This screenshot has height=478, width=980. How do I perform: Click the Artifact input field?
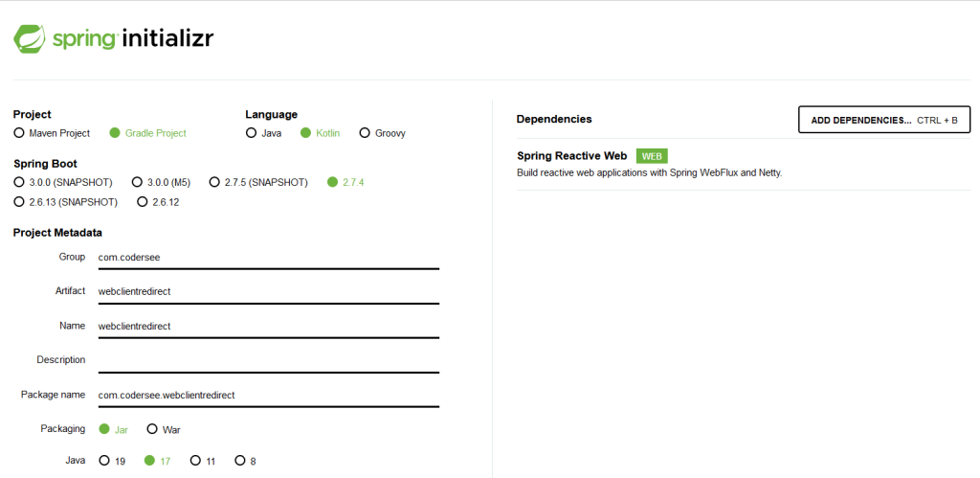[268, 291]
